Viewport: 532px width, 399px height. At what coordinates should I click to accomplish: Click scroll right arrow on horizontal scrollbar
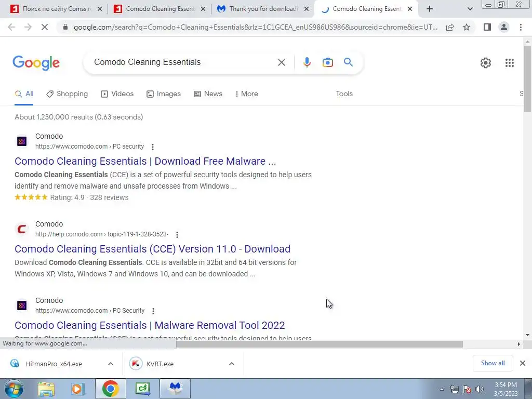[519, 344]
